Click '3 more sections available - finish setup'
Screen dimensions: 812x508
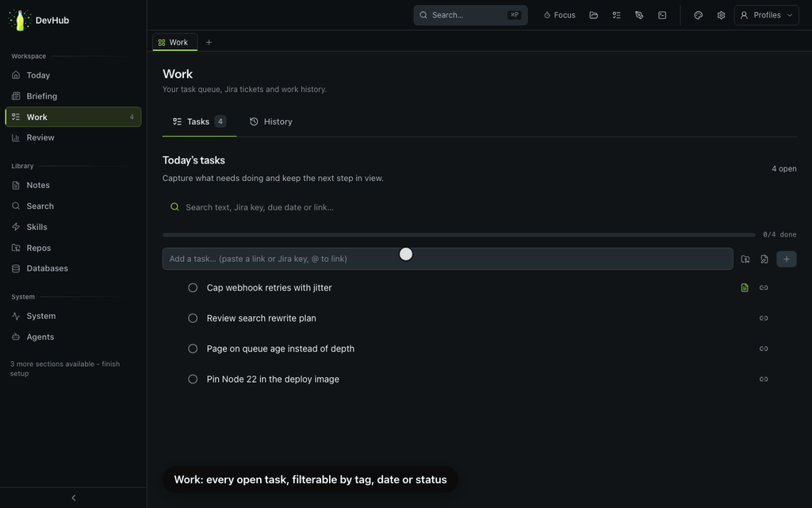(65, 368)
